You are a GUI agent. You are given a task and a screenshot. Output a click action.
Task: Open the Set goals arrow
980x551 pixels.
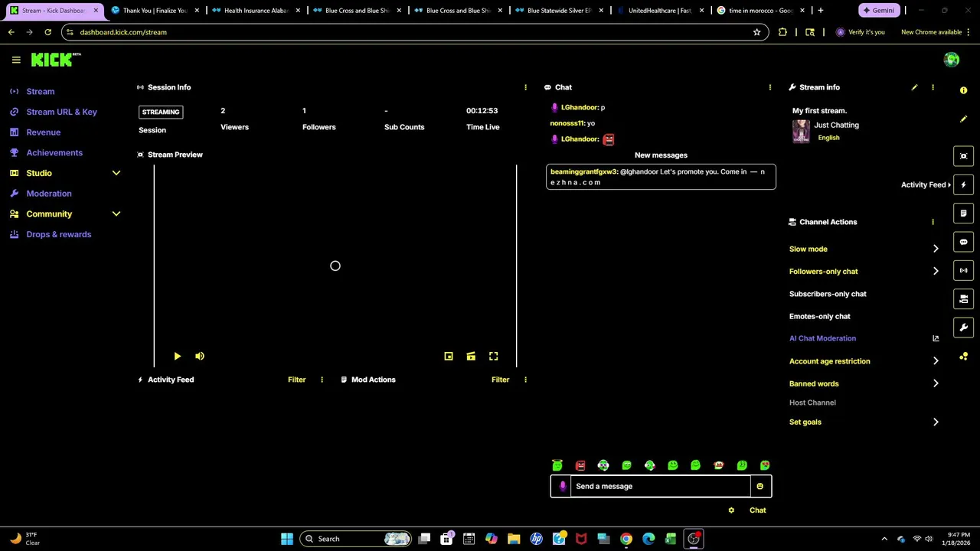pyautogui.click(x=936, y=422)
